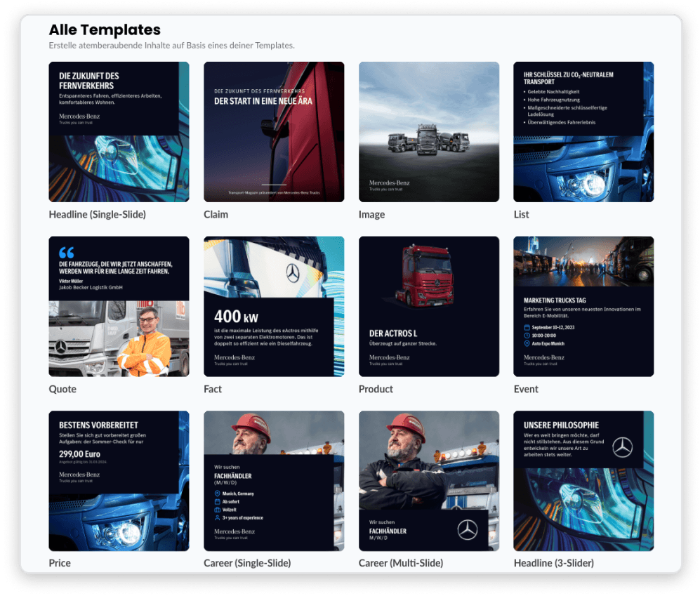Image resolution: width=700 pixels, height=596 pixels.
Task: Open the Claim template thumbnail
Action: click(x=274, y=132)
